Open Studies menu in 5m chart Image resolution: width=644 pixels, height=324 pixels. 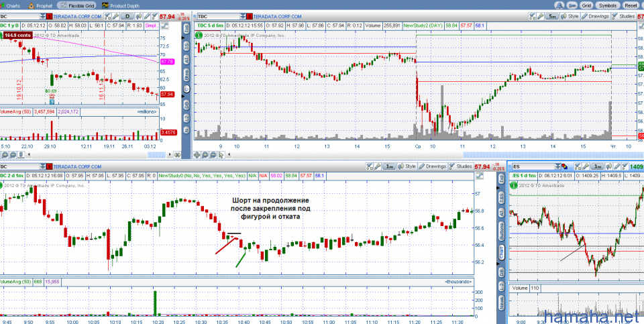[x=623, y=16]
